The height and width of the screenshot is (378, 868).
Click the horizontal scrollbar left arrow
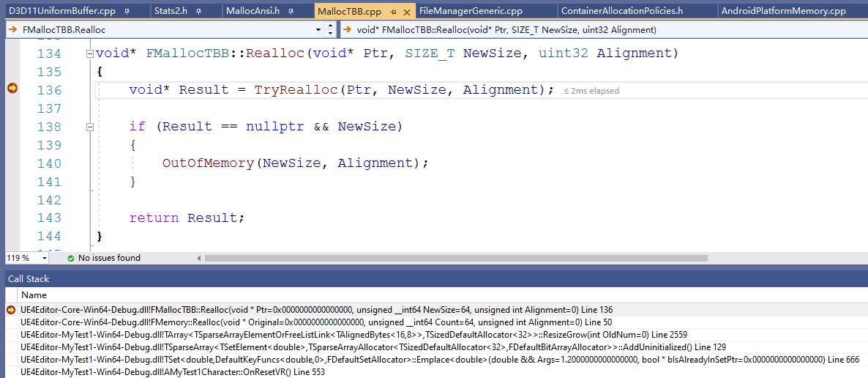[x=199, y=258]
